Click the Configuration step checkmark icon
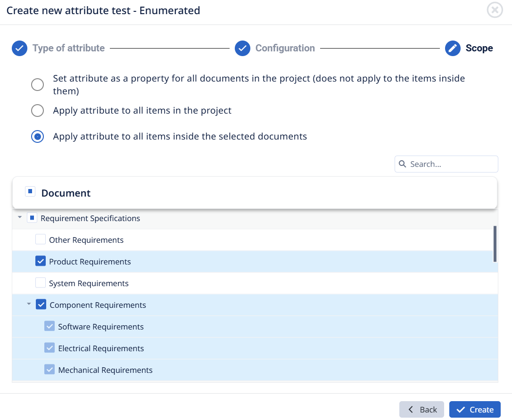Viewport: 512px width, 420px height. pos(242,49)
